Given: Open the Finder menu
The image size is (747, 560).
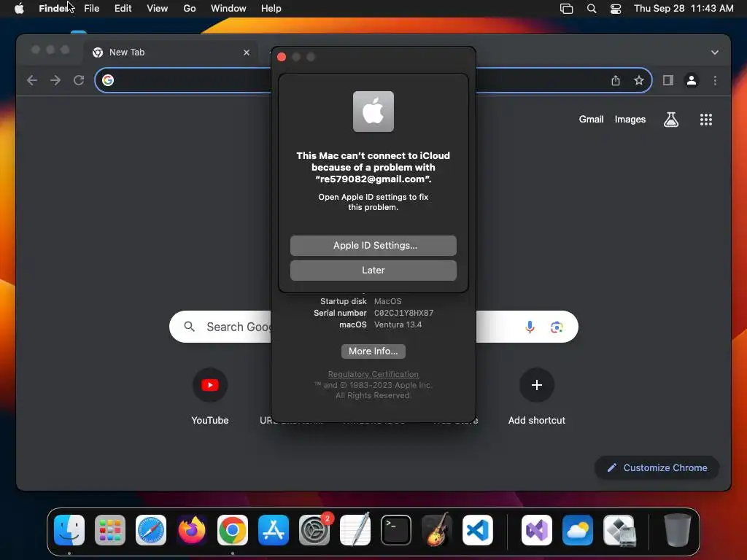Looking at the screenshot, I should tap(53, 9).
